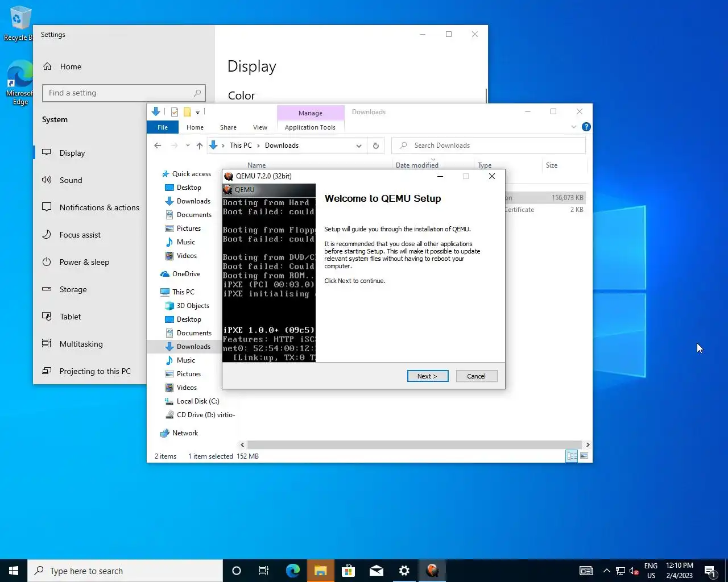
Task: Switch to large icons view
Action: [584, 456]
